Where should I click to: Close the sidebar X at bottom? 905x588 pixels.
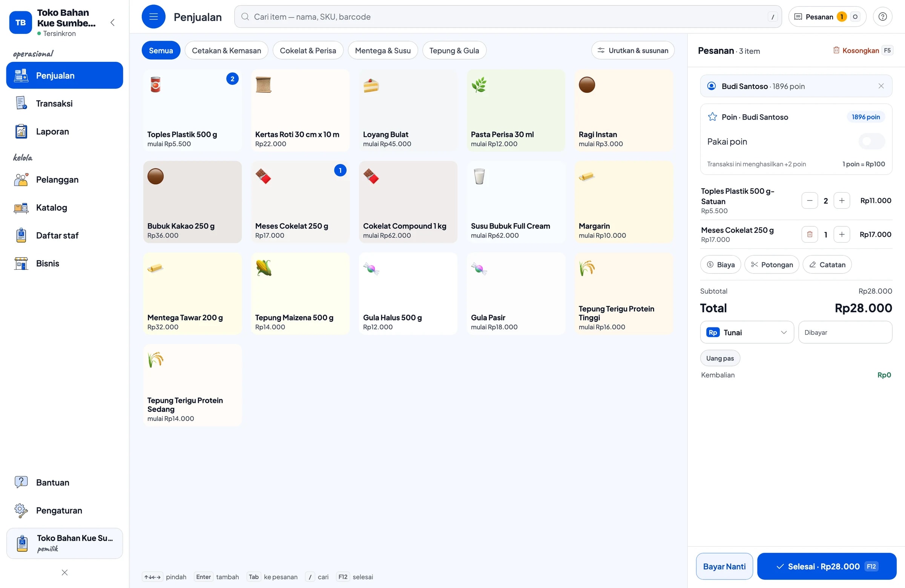pyautogui.click(x=64, y=573)
